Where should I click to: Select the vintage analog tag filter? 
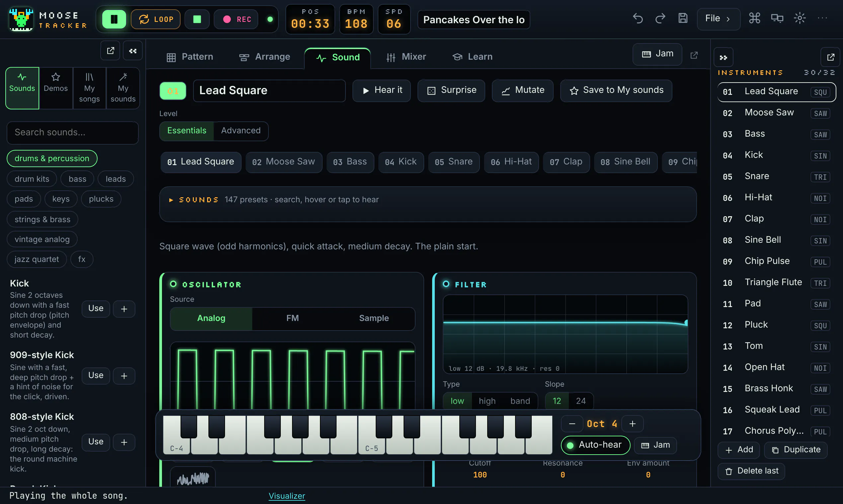click(42, 239)
